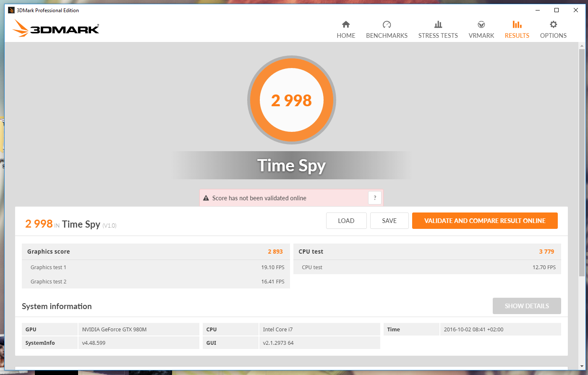
Task: Click the 2 998 score circle
Action: click(x=292, y=100)
